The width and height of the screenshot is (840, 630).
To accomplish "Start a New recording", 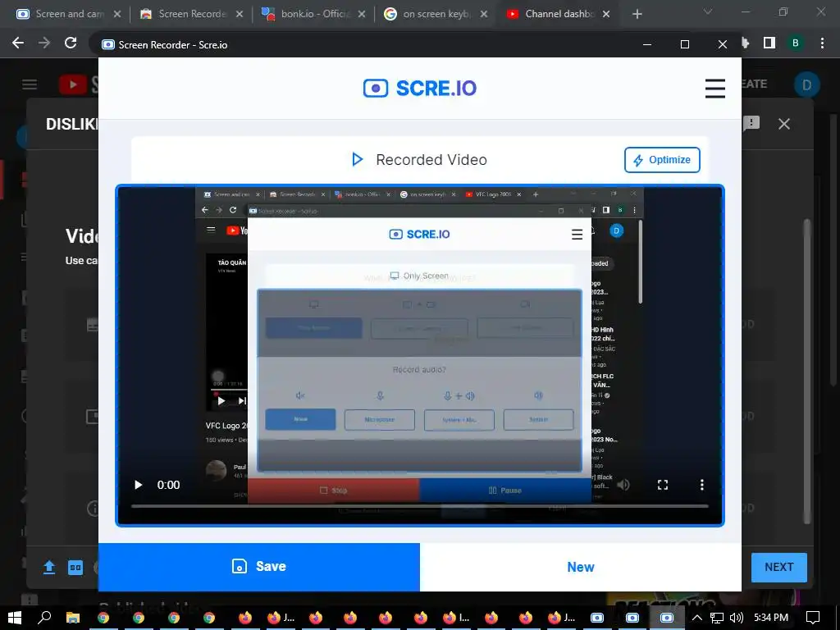I will coord(581,567).
